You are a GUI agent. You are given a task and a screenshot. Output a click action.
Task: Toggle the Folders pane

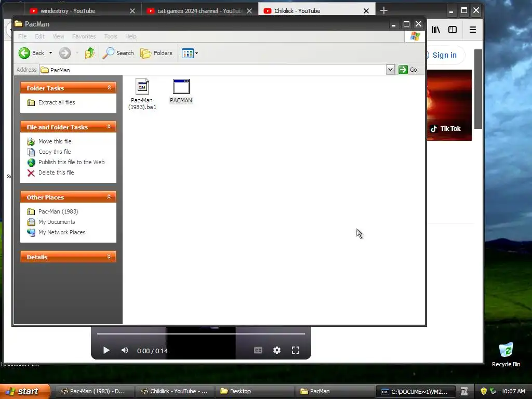(x=156, y=53)
